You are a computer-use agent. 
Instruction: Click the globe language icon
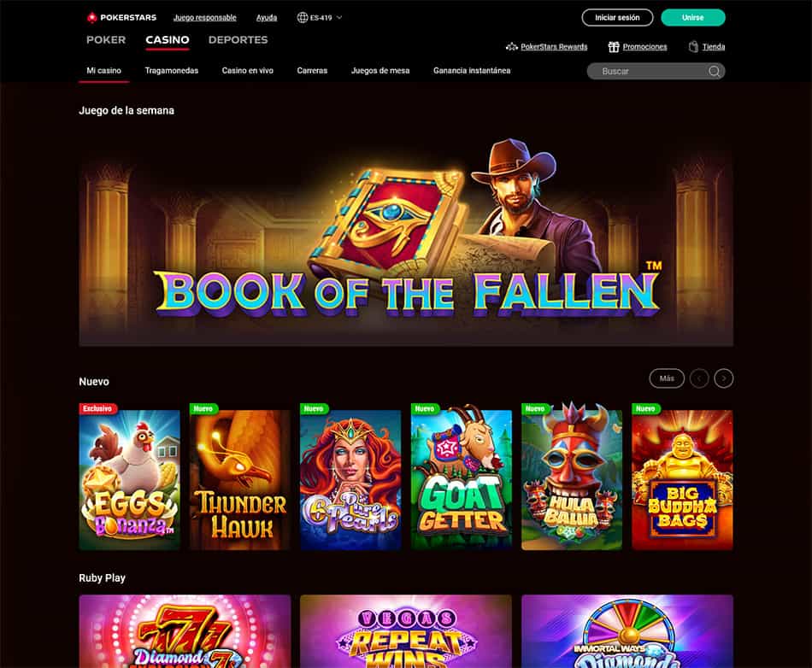(x=303, y=18)
